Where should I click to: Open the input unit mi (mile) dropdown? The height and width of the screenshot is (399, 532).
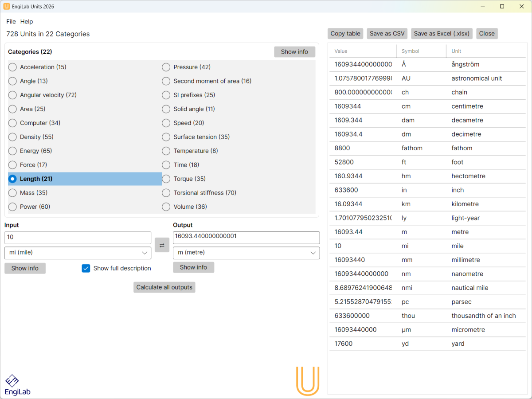point(78,253)
